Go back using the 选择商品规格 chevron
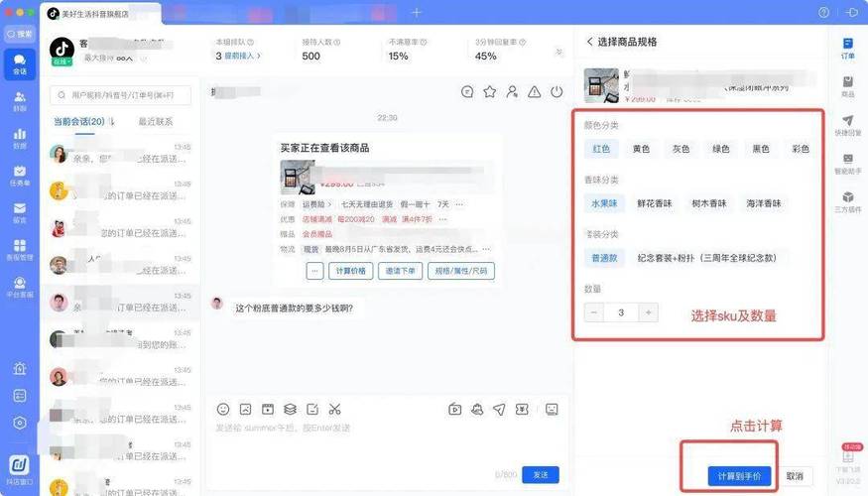This screenshot has height=496, width=868. click(589, 42)
